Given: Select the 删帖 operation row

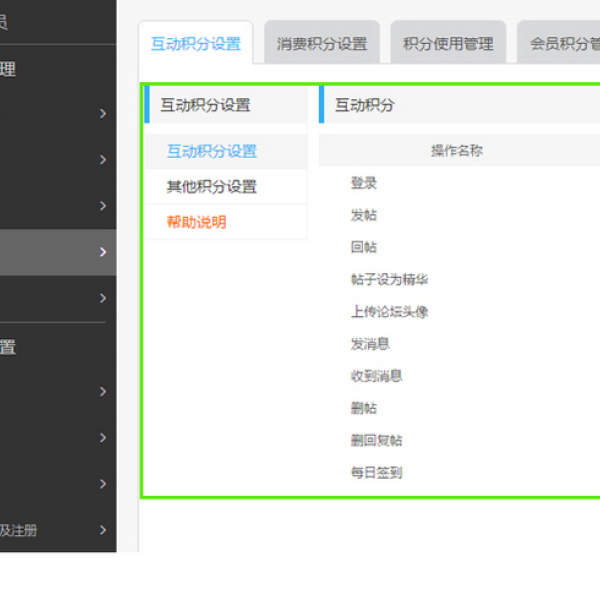Looking at the screenshot, I should 364,408.
